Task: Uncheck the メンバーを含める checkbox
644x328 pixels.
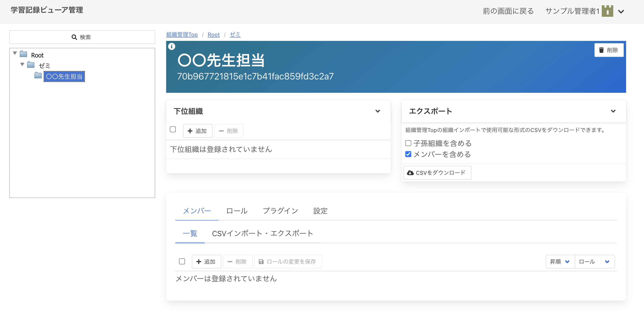Action: point(408,154)
